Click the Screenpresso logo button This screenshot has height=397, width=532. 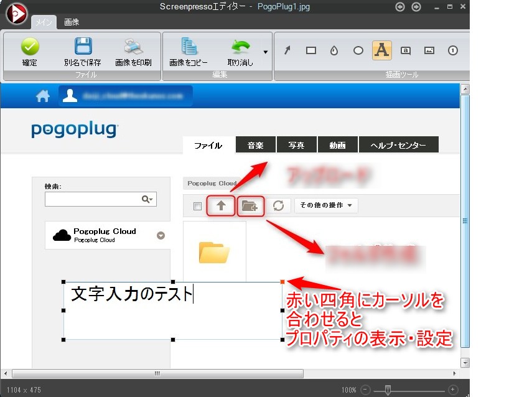(16, 14)
